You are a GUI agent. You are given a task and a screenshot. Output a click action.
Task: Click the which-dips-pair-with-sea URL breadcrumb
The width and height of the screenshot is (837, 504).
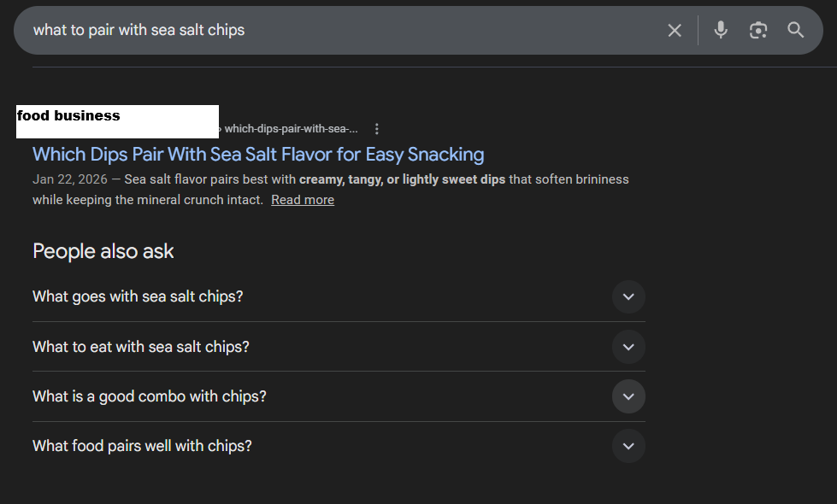[x=291, y=129]
